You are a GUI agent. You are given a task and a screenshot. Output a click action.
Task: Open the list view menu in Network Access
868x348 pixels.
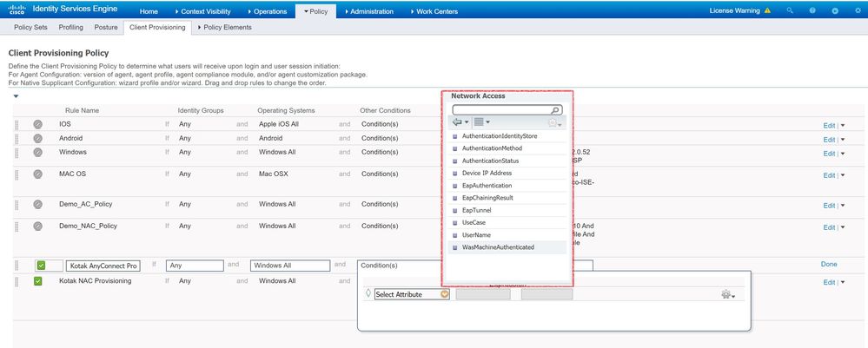click(481, 121)
